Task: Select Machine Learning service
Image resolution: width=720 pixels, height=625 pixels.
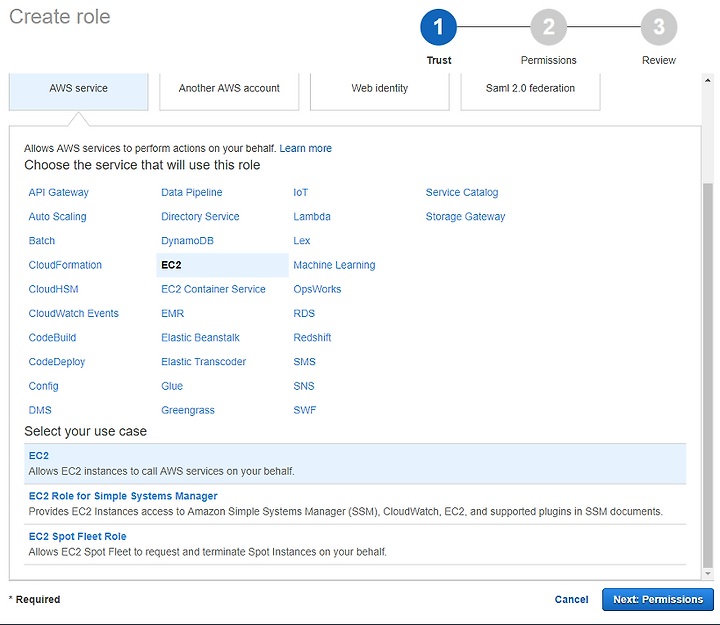Action: pyautogui.click(x=334, y=265)
